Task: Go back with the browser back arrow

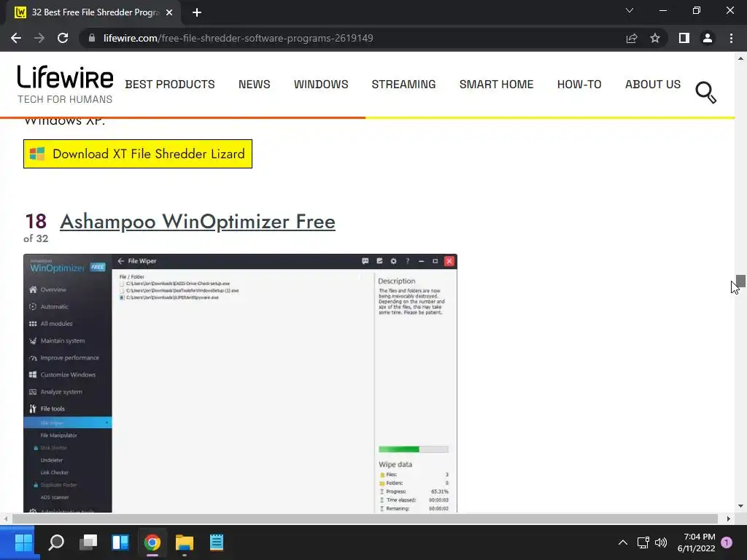Action: pyautogui.click(x=16, y=38)
